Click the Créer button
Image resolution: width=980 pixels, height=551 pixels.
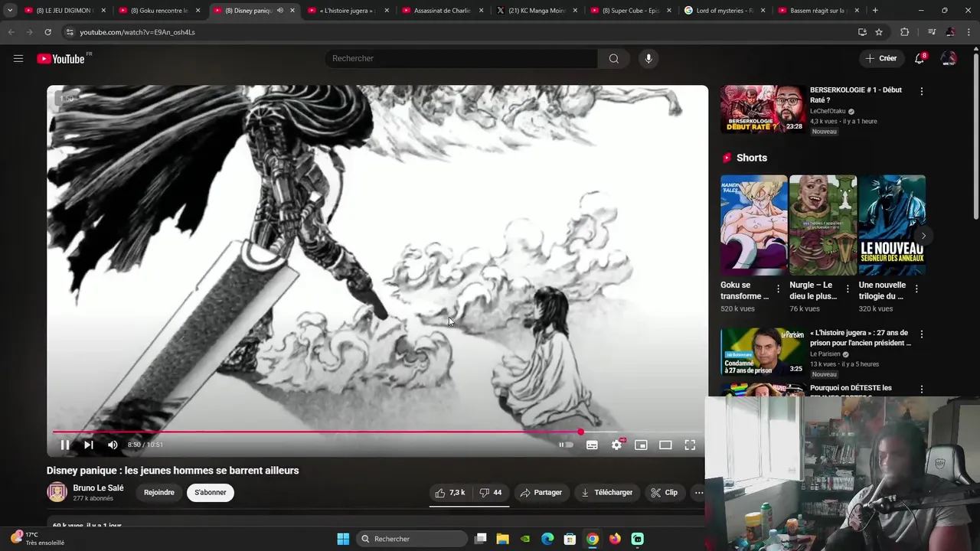point(881,58)
